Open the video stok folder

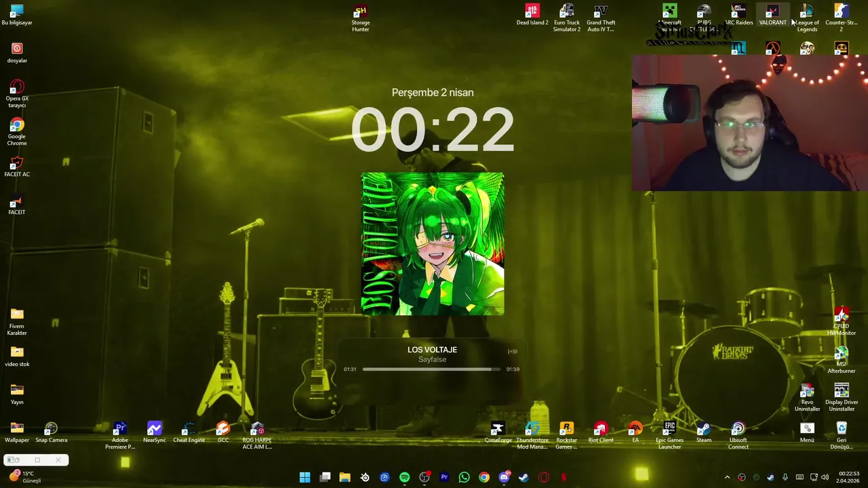tap(17, 357)
